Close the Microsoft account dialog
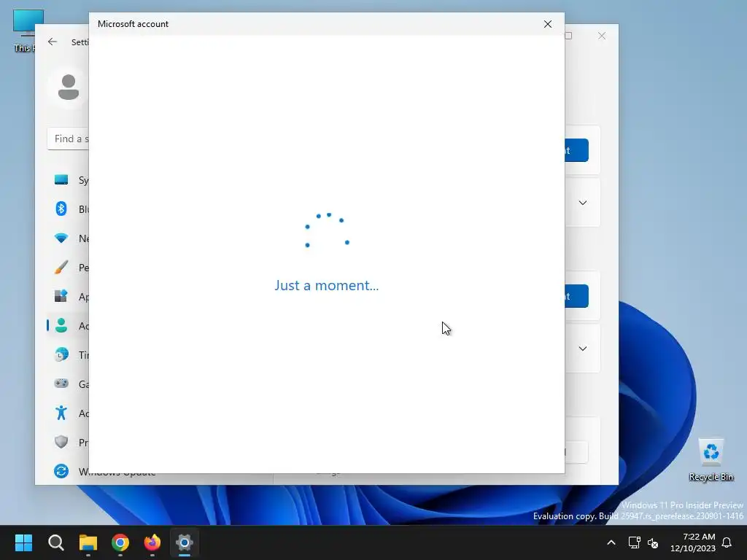The height and width of the screenshot is (560, 747). point(547,24)
